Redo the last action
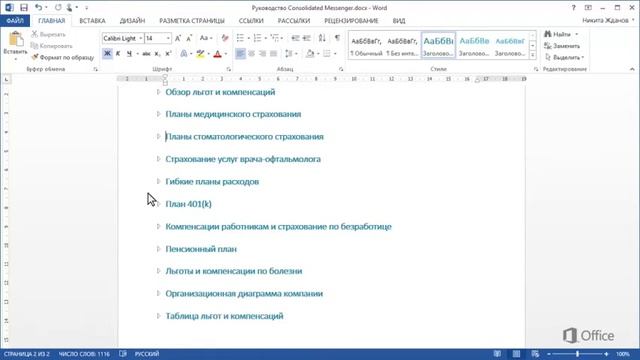The height and width of the screenshot is (360, 640). click(x=58, y=7)
